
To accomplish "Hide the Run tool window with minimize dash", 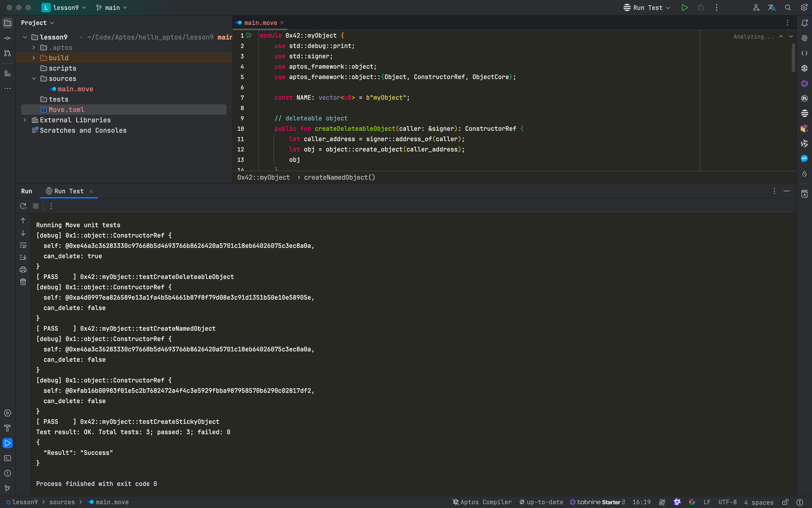I will (786, 191).
